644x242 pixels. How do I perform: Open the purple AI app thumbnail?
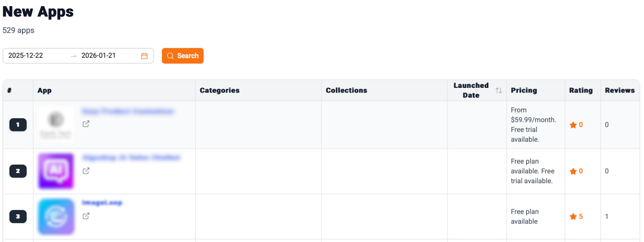pos(56,171)
